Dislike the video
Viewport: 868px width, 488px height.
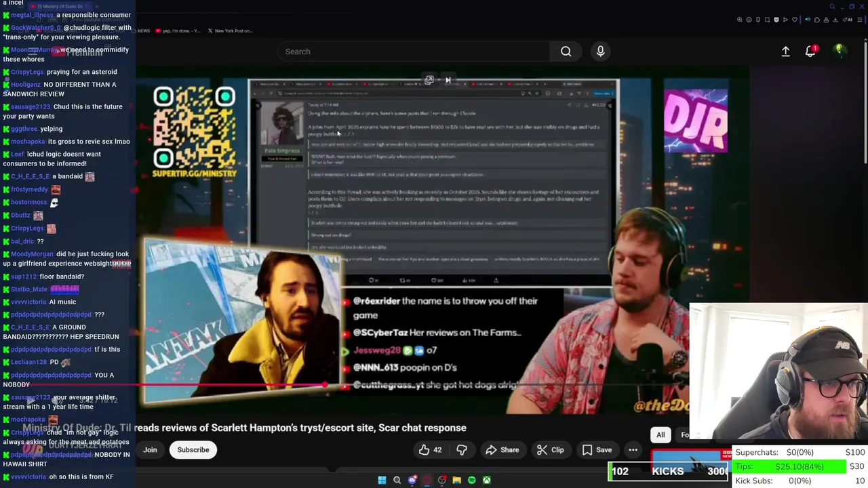pos(461,450)
